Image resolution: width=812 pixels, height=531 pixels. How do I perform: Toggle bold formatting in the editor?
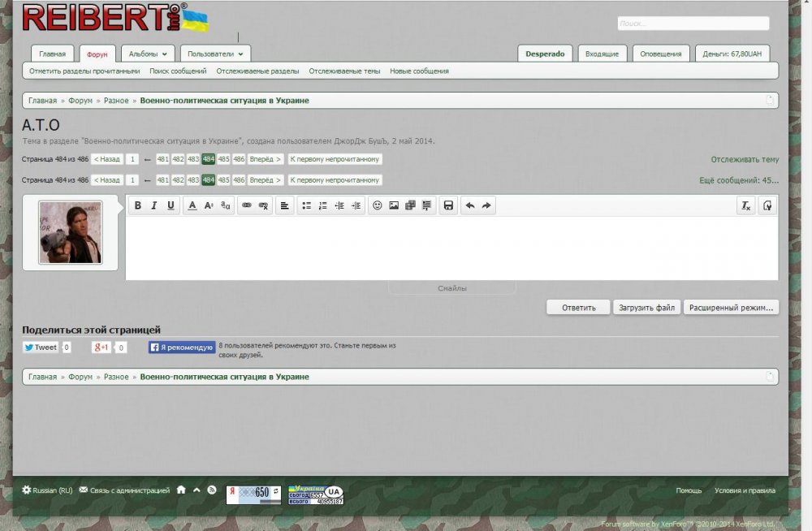coord(138,206)
